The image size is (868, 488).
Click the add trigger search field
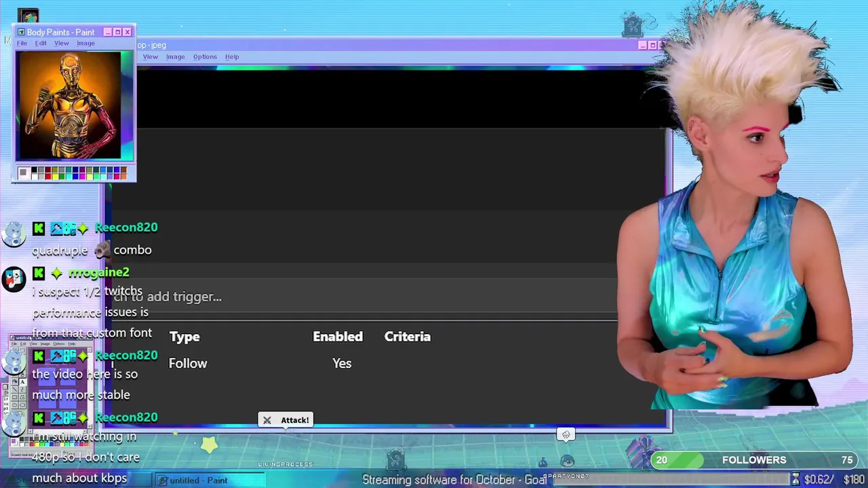pyautogui.click(x=365, y=297)
